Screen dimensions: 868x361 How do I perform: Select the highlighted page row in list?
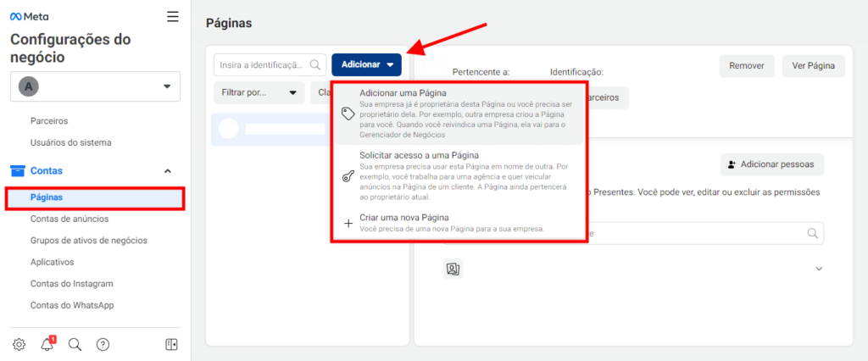coord(271,130)
